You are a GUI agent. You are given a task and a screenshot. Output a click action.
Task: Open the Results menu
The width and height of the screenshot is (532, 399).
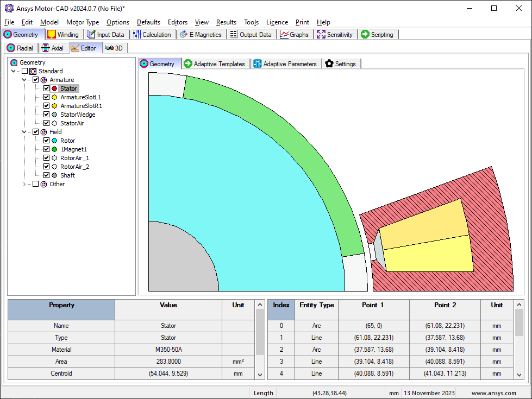[x=226, y=22]
